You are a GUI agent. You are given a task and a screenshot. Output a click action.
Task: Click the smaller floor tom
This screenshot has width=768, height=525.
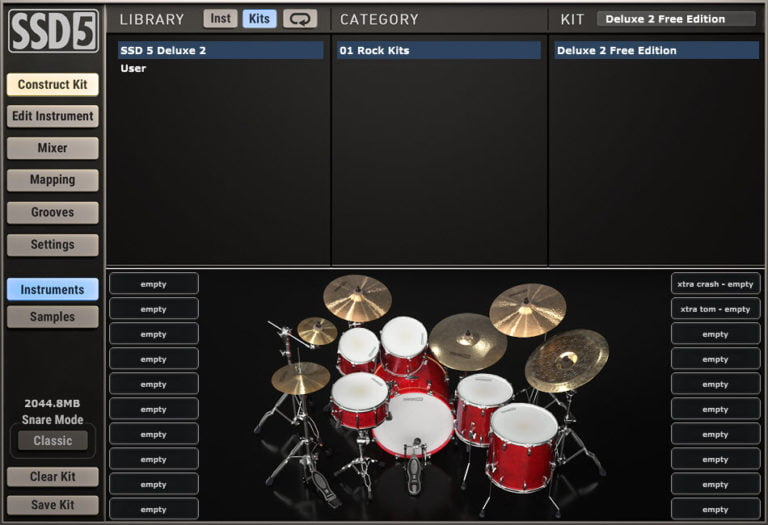(x=484, y=409)
